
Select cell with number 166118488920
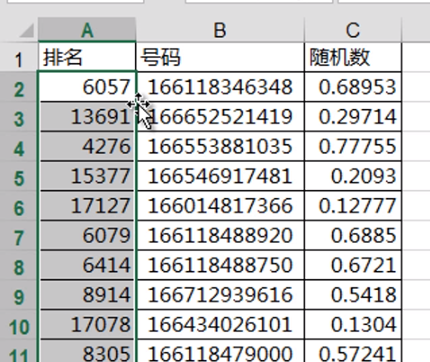pos(220,235)
